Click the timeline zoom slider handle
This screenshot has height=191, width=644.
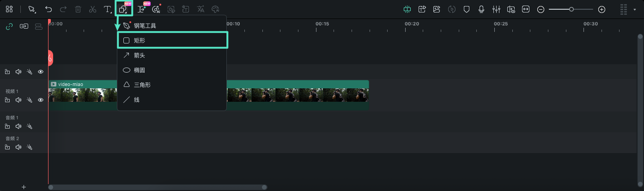571,9
